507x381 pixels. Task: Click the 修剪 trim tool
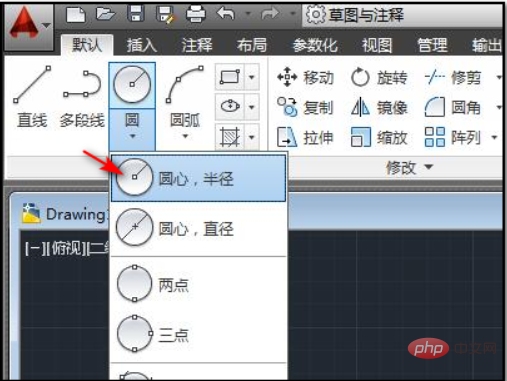(x=453, y=78)
